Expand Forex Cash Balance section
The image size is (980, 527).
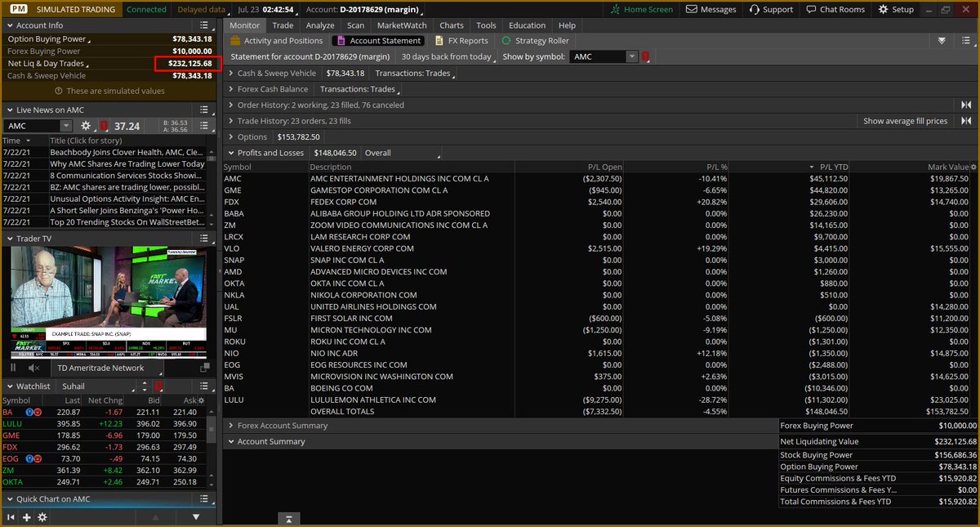(231, 89)
